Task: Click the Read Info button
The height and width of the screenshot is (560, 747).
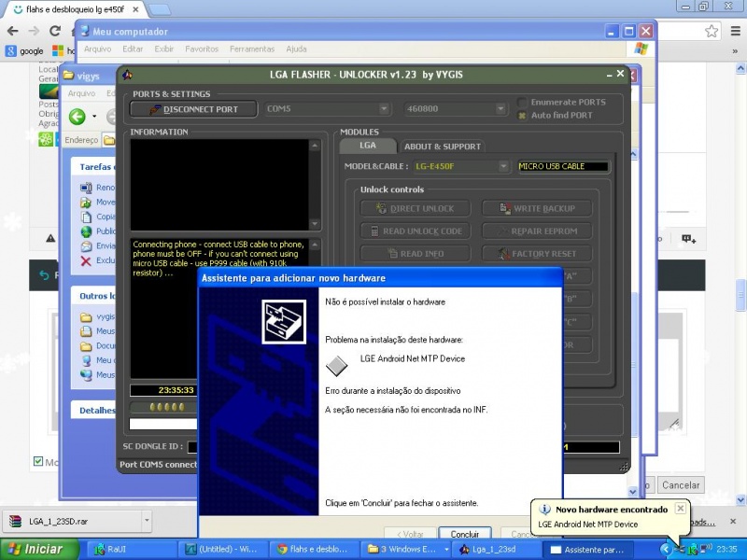Action: [416, 253]
